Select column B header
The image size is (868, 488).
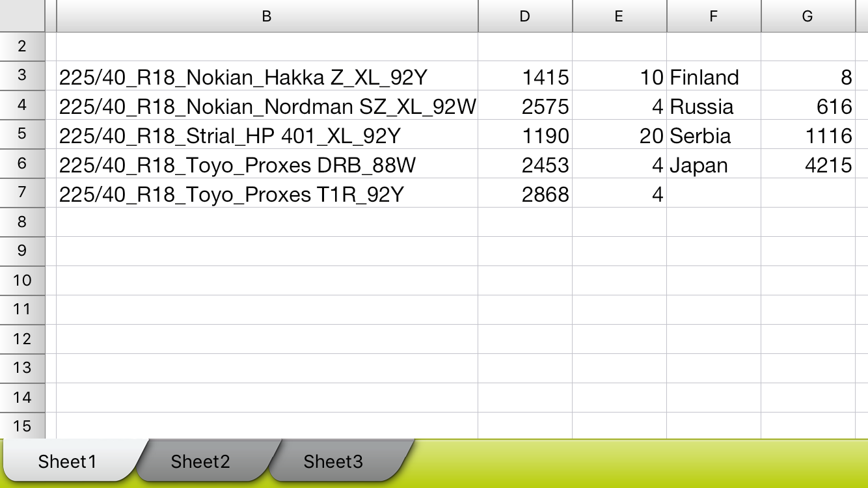[267, 16]
